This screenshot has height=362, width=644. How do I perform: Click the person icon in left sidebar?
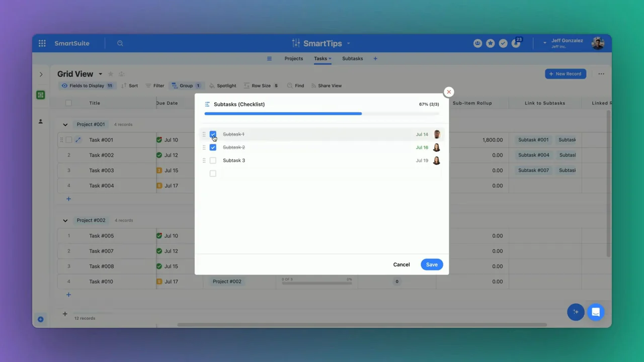41,121
